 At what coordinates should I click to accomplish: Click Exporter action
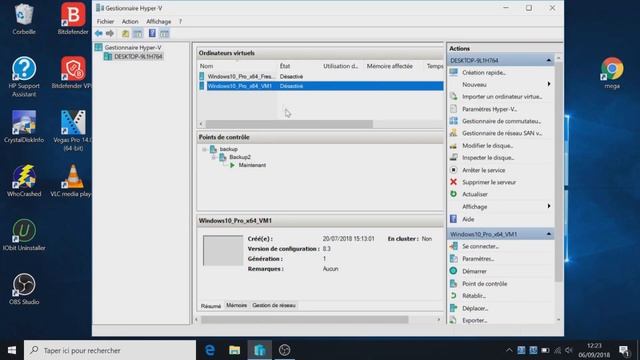pos(475,320)
